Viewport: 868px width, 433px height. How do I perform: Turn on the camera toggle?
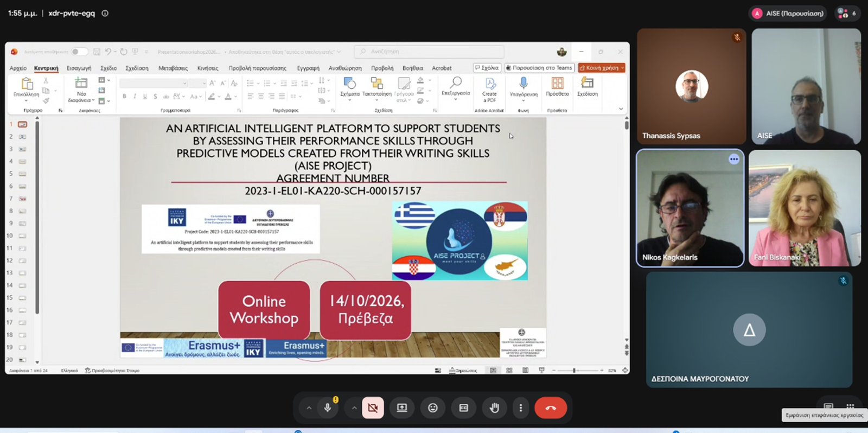[373, 408]
